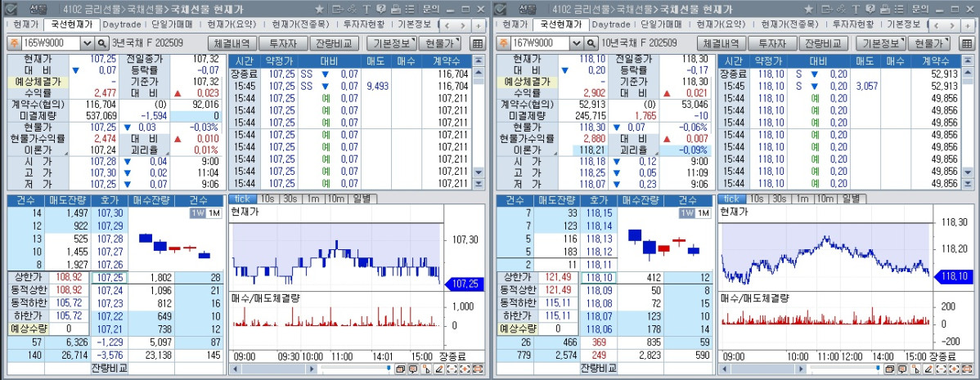Toggle the 1W candle view in right order book
The image size is (980, 380).
(x=689, y=213)
